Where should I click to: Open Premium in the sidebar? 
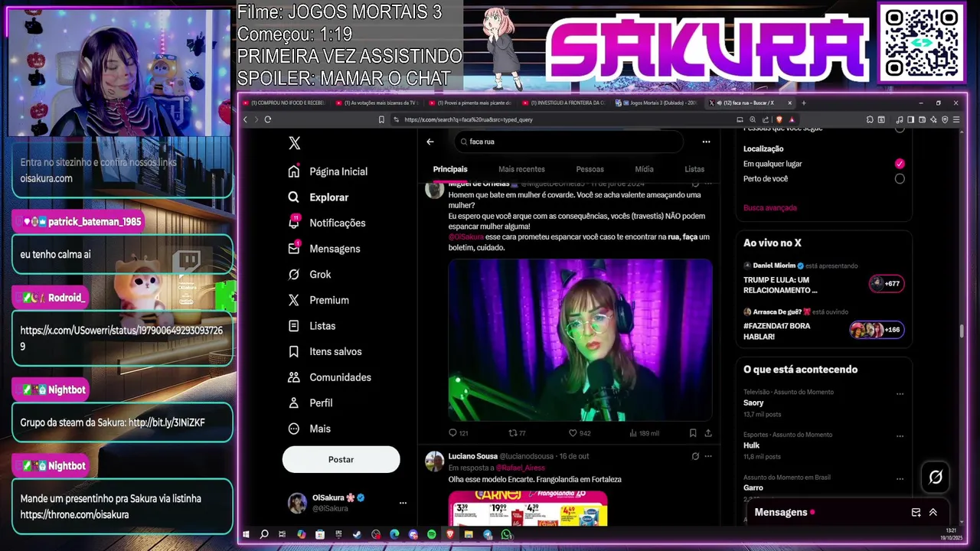(x=318, y=300)
